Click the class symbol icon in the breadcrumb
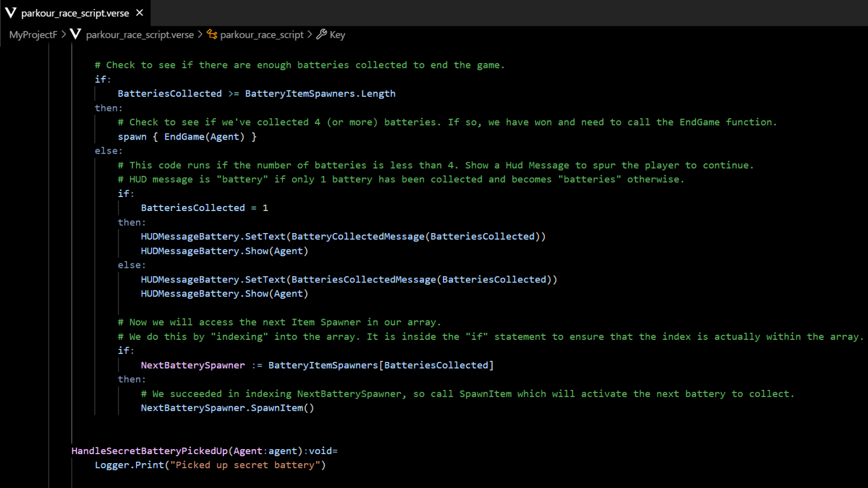 pos(212,34)
